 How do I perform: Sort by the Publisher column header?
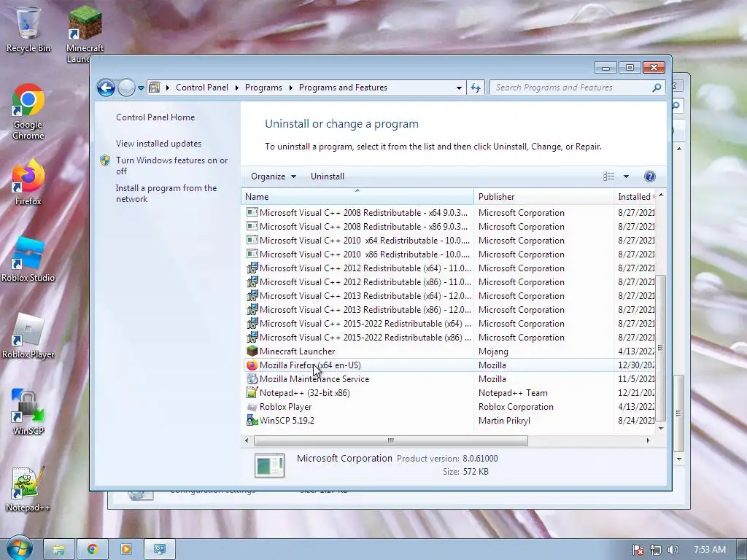coord(543,197)
